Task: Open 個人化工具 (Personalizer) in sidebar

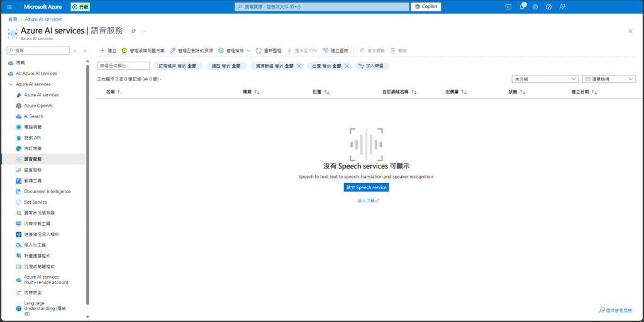Action: click(35, 245)
